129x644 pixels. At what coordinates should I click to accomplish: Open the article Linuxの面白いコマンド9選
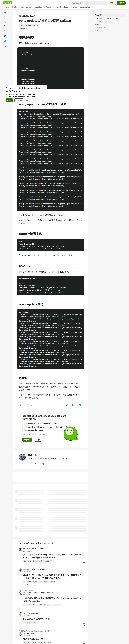36,619
